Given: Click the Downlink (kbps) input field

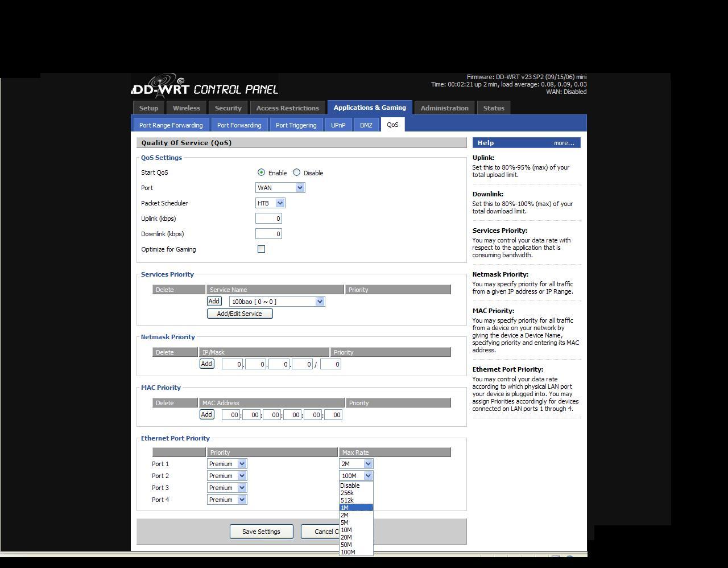Looking at the screenshot, I should point(268,234).
